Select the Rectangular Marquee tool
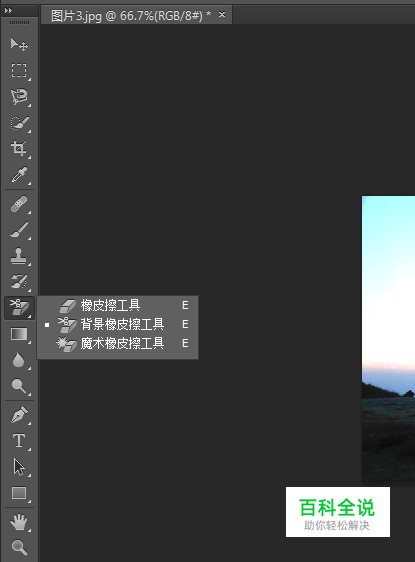The width and height of the screenshot is (415, 562). pyautogui.click(x=19, y=70)
